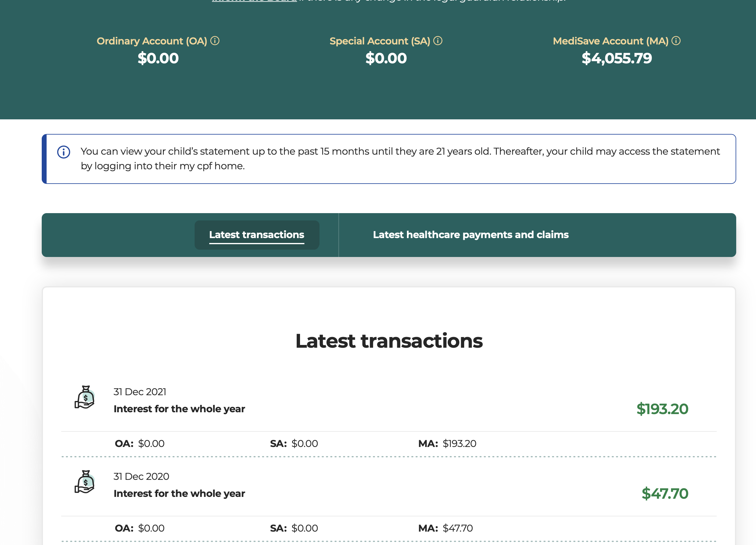Click the MediSave balance $4,055.79
The height and width of the screenshot is (545, 756).
(617, 58)
